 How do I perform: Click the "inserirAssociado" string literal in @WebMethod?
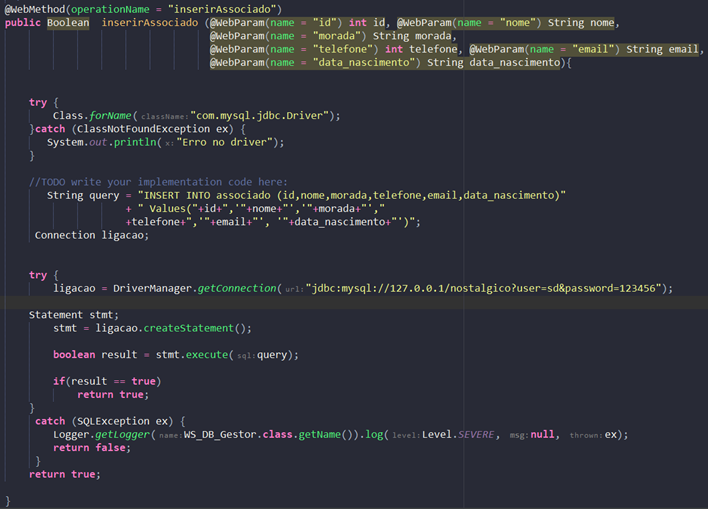222,9
